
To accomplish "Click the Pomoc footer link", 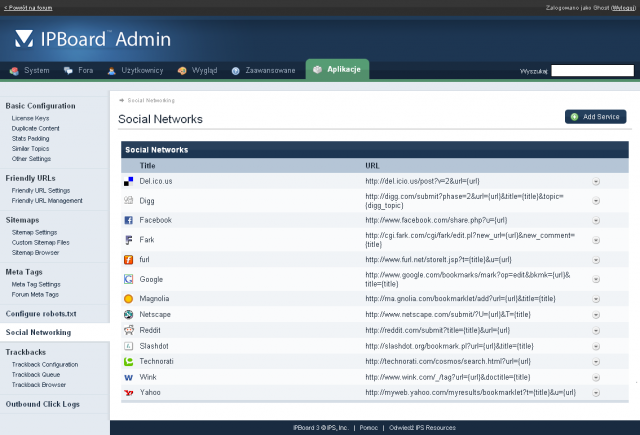I will coord(369,428).
